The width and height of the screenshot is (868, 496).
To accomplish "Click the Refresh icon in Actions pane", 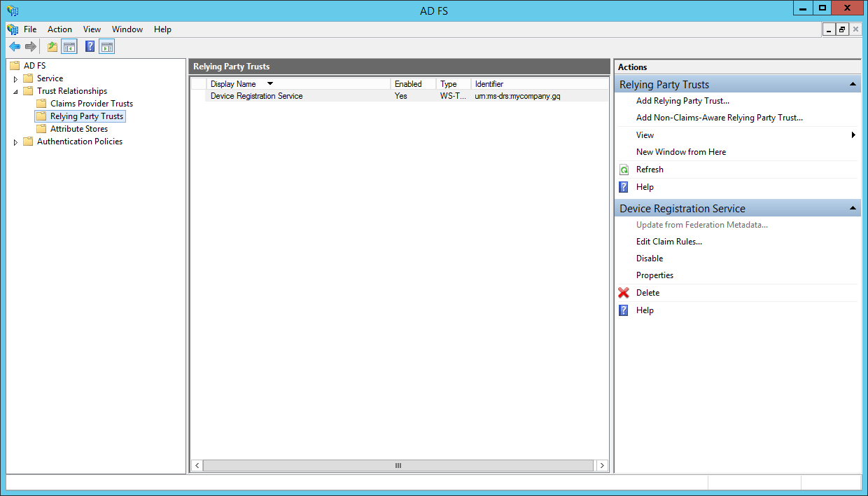I will pyautogui.click(x=624, y=169).
